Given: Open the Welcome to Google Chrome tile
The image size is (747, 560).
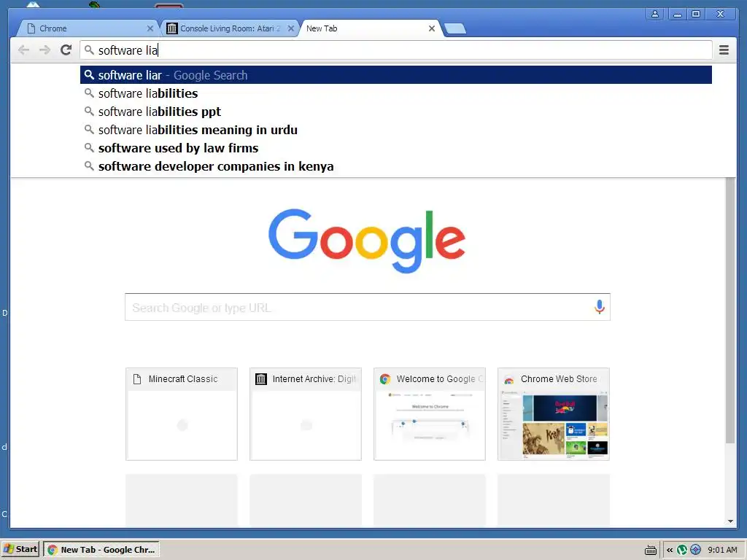Looking at the screenshot, I should [x=429, y=414].
